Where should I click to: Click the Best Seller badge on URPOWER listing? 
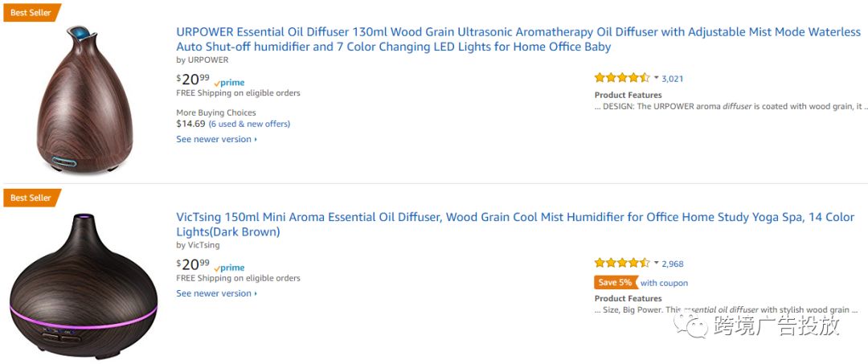(31, 13)
